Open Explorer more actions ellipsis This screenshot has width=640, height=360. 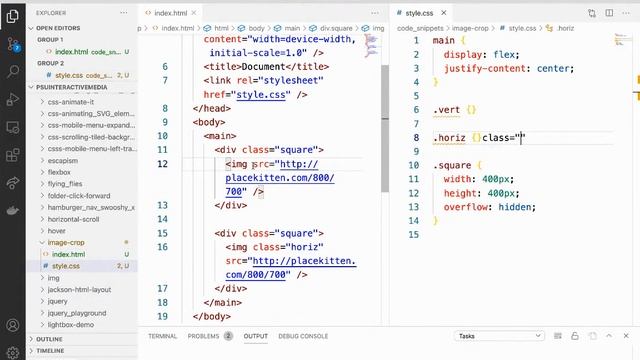click(124, 13)
